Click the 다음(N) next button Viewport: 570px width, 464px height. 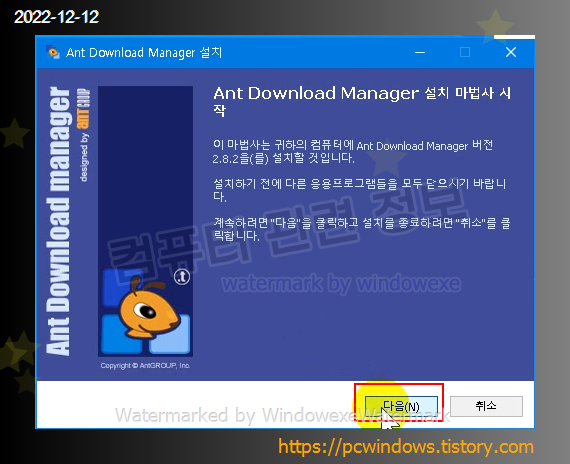[401, 406]
